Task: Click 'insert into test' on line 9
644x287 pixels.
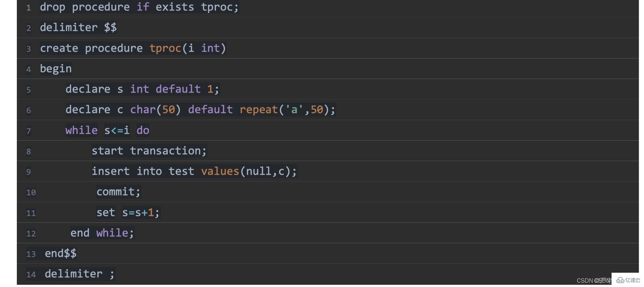Action: 143,171
